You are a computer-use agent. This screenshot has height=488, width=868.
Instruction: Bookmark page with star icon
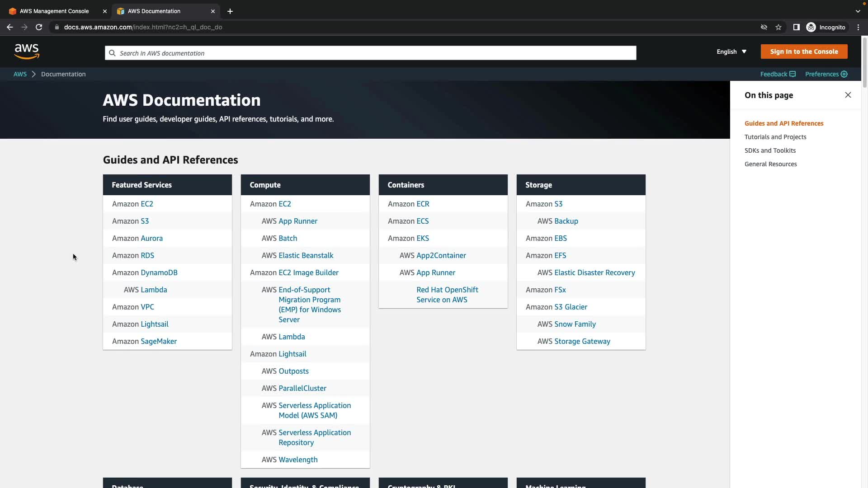point(778,27)
